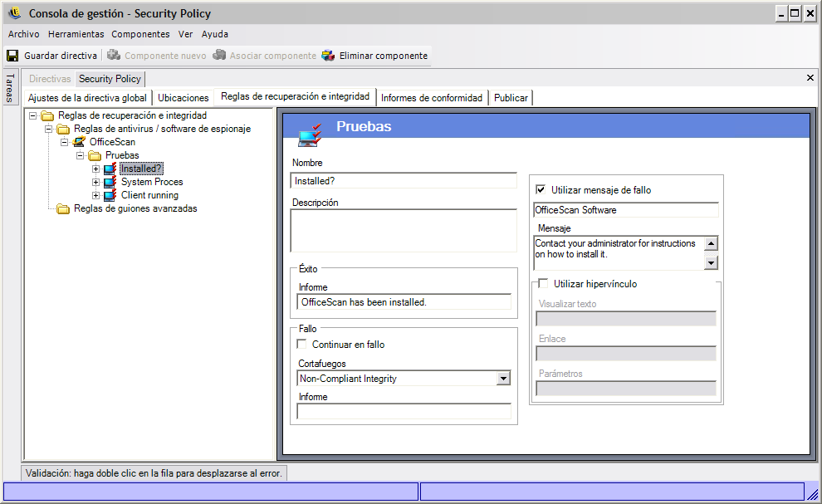
Task: Open the Directivas tab
Action: point(50,79)
